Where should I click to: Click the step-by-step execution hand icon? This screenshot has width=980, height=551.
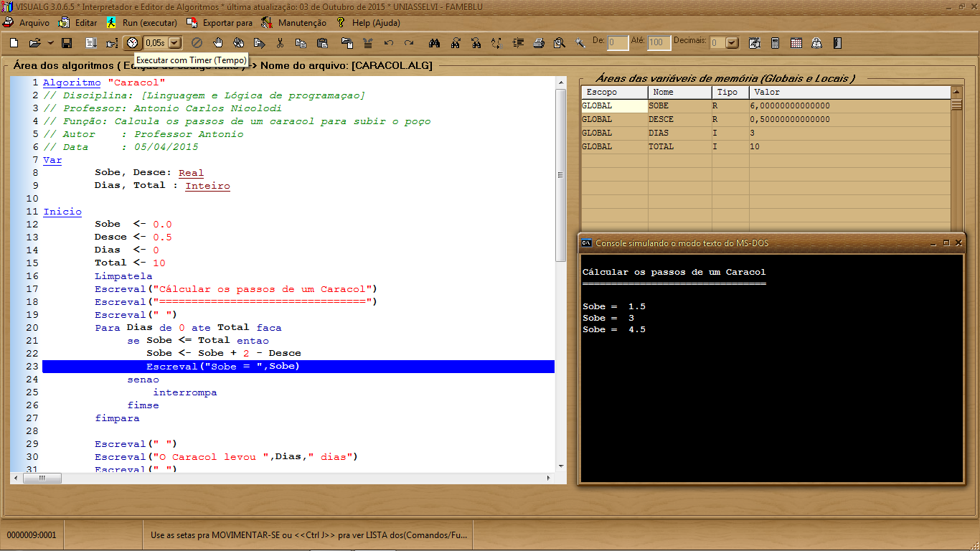[111, 43]
